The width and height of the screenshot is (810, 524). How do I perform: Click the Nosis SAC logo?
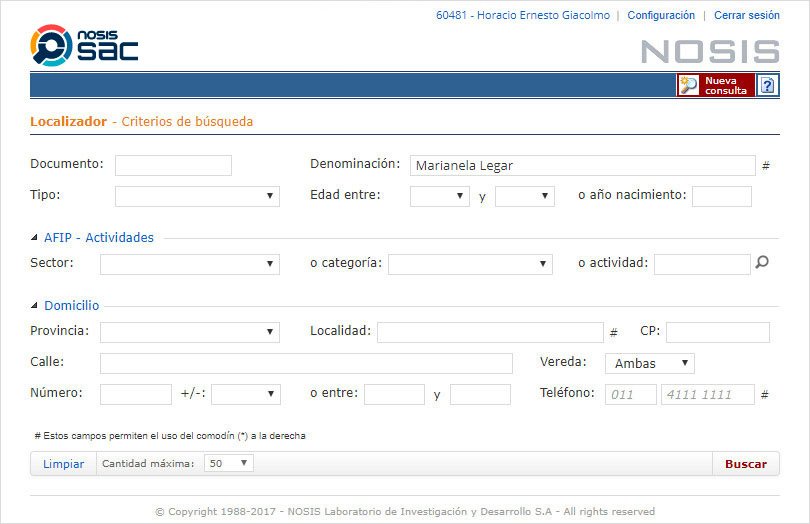click(x=84, y=45)
